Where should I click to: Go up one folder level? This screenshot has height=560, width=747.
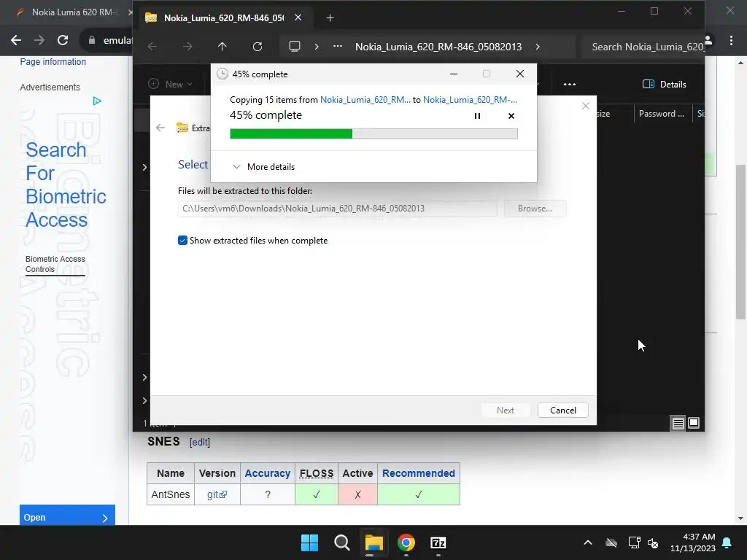222,46
